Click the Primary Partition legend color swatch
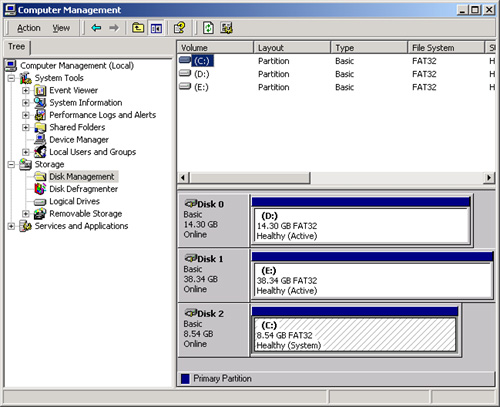The width and height of the screenshot is (500, 407). [x=185, y=379]
